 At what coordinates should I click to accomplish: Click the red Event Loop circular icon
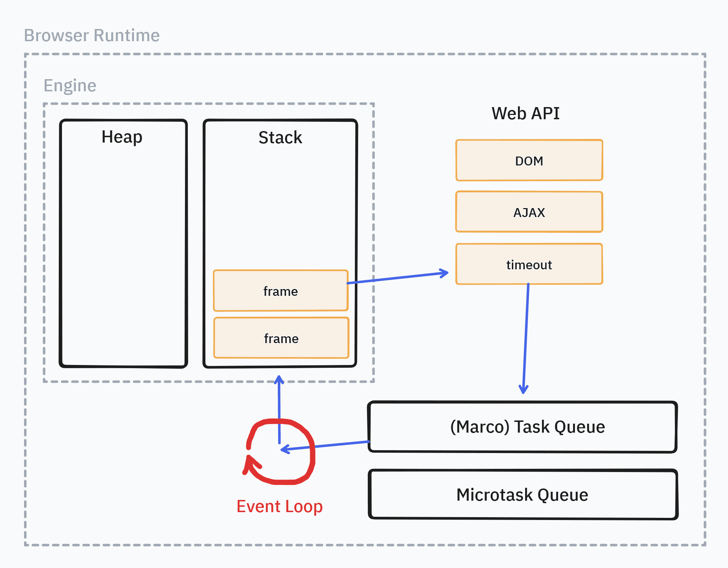coord(279,452)
